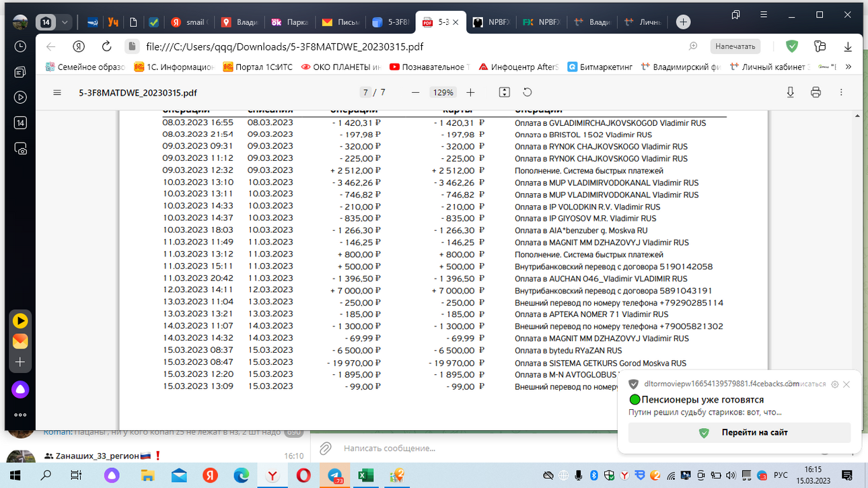Open the Битмаркетинг bookmark
Image resolution: width=868 pixels, height=488 pixels.
pyautogui.click(x=600, y=67)
